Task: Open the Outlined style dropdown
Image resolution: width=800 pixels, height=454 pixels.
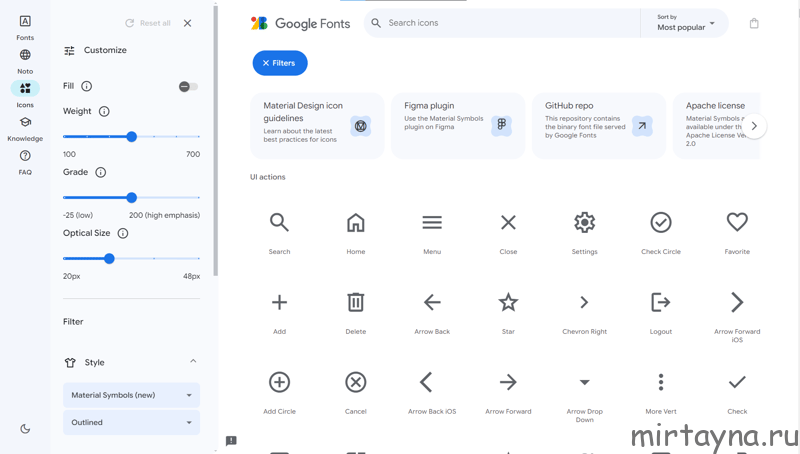Action: [132, 422]
